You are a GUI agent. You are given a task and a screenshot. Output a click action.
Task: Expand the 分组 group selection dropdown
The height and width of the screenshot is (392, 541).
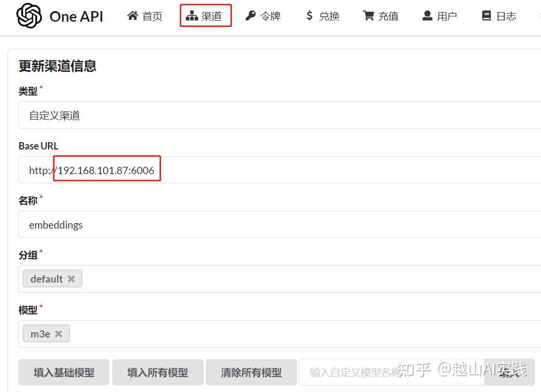tap(309, 279)
